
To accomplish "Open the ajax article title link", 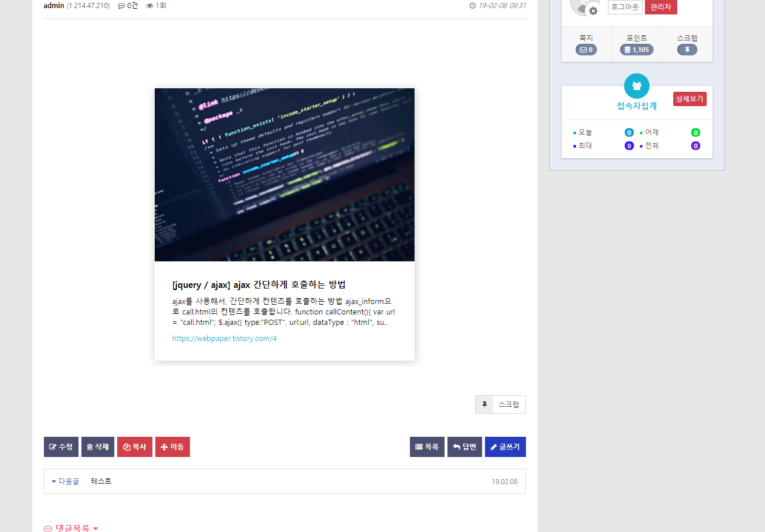I will tap(259, 284).
